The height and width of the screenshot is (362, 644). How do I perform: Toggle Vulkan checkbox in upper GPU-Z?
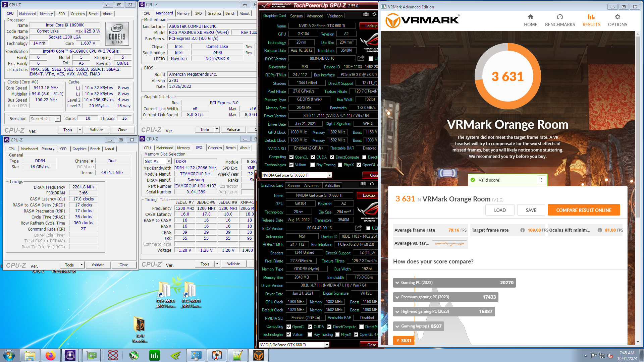tap(291, 165)
